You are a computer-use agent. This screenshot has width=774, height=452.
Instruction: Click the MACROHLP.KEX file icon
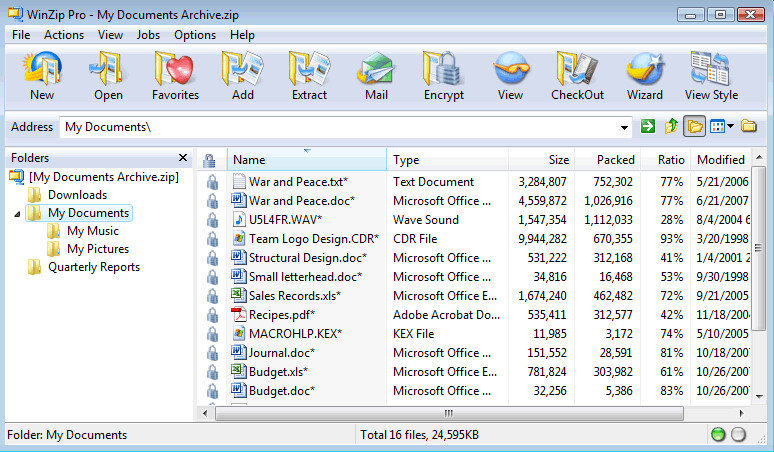click(x=239, y=333)
